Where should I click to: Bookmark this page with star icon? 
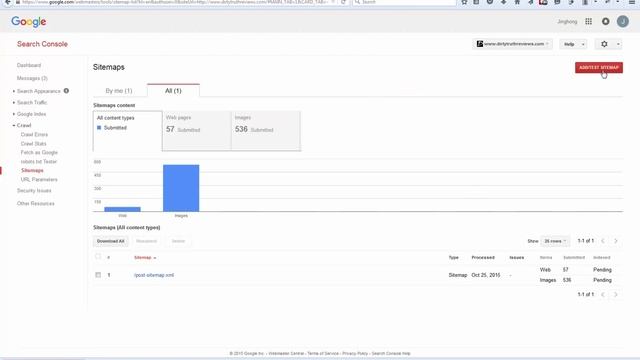tap(464, 2)
